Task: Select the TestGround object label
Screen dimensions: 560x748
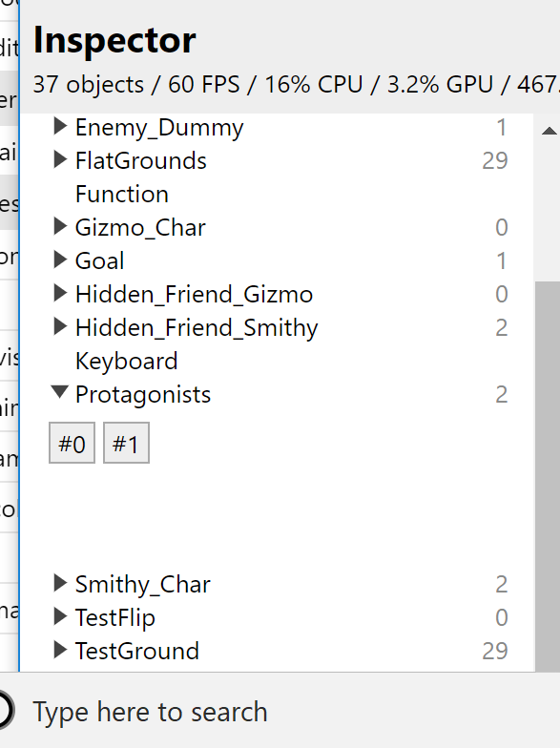Action: pyautogui.click(x=137, y=651)
